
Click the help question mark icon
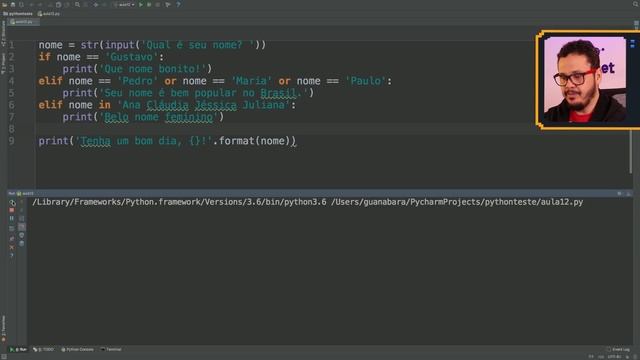click(x=178, y=4)
